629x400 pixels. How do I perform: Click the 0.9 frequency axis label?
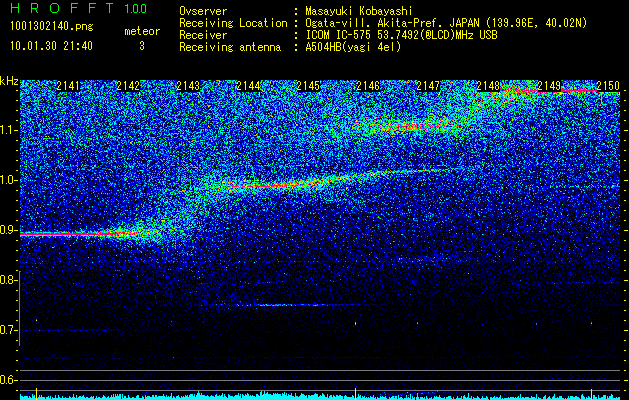[8, 230]
